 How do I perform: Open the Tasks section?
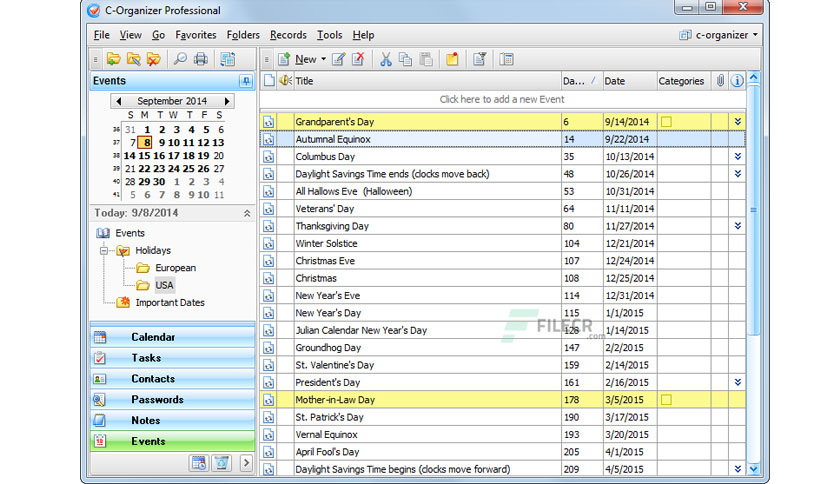tap(172, 358)
